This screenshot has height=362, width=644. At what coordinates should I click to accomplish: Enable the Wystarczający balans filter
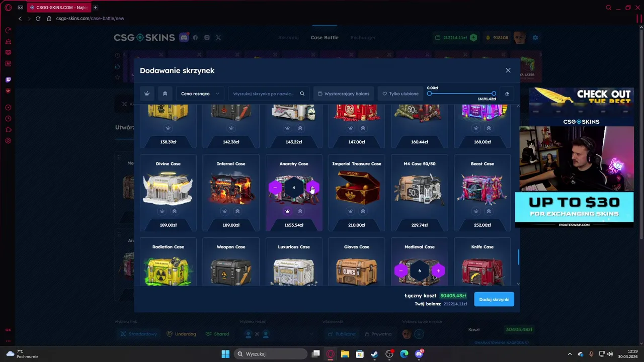coord(344,94)
